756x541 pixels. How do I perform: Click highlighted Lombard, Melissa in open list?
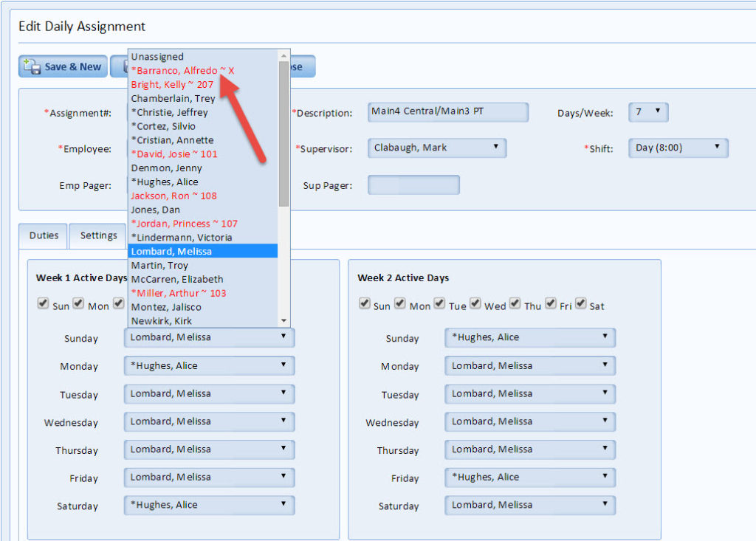pyautogui.click(x=202, y=251)
